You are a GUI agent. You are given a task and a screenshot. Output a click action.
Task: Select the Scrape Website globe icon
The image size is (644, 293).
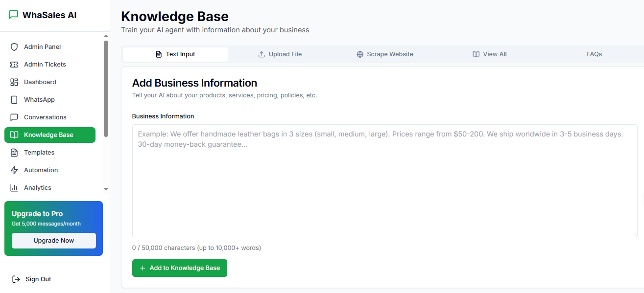coord(360,54)
